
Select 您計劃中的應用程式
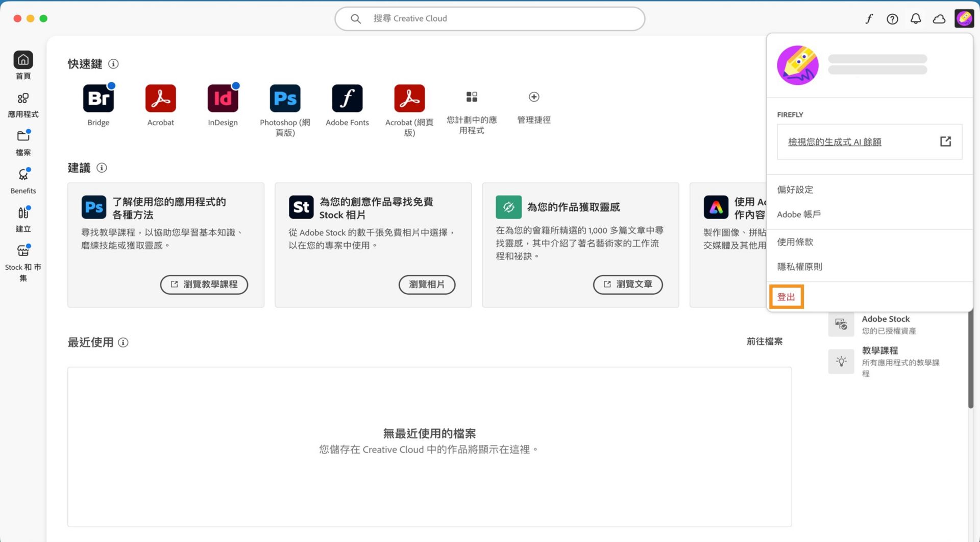click(x=471, y=97)
